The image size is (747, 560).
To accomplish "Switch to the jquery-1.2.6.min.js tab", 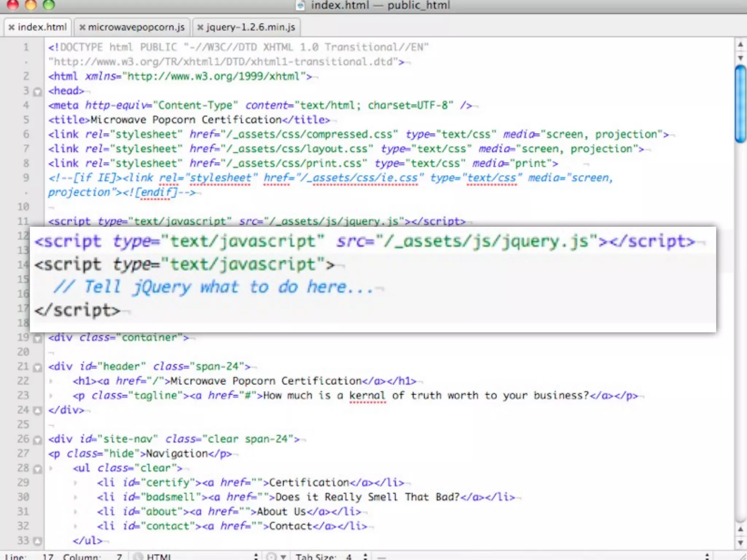I will pyautogui.click(x=251, y=27).
